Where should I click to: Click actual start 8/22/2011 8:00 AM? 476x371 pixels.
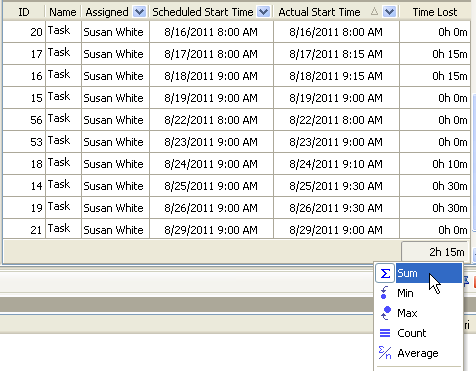point(336,120)
